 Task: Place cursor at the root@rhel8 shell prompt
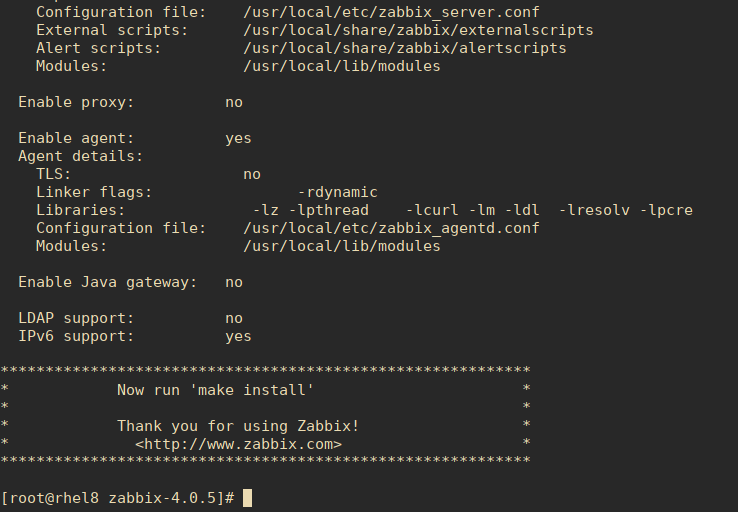click(117, 498)
